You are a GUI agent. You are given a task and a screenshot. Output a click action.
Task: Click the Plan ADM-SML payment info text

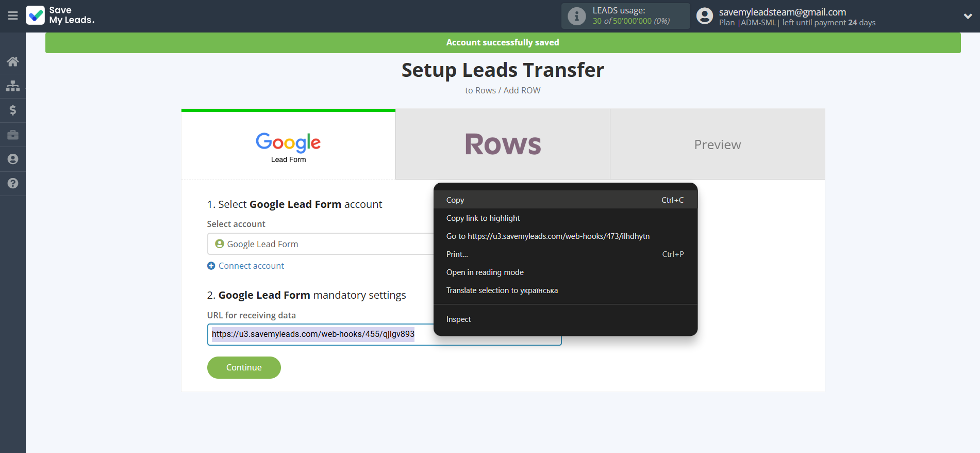click(x=797, y=23)
